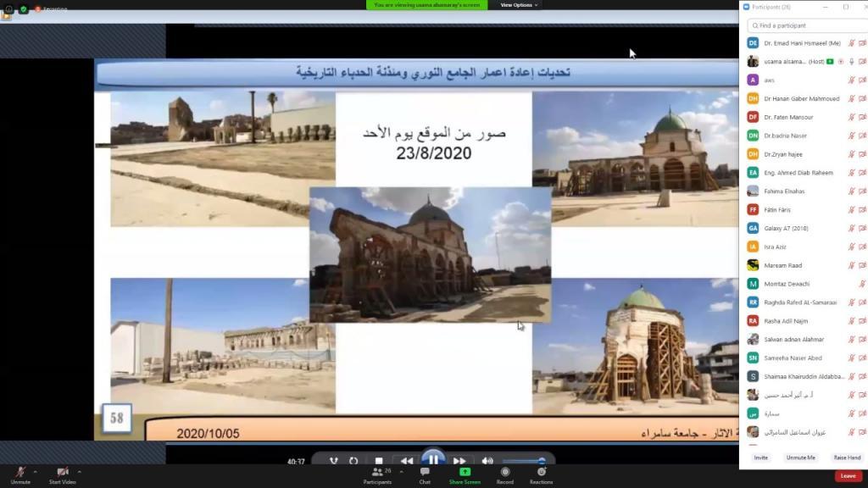Open the Reactions emoji icon
The image size is (868, 488).
click(541, 472)
